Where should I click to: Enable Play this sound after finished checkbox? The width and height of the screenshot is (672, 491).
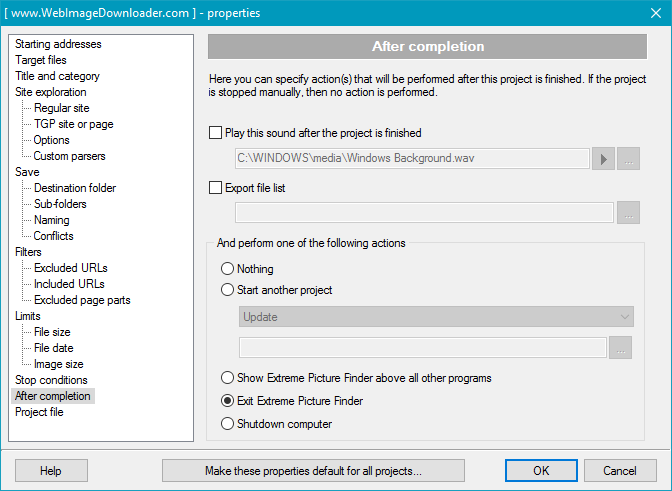coord(215,133)
